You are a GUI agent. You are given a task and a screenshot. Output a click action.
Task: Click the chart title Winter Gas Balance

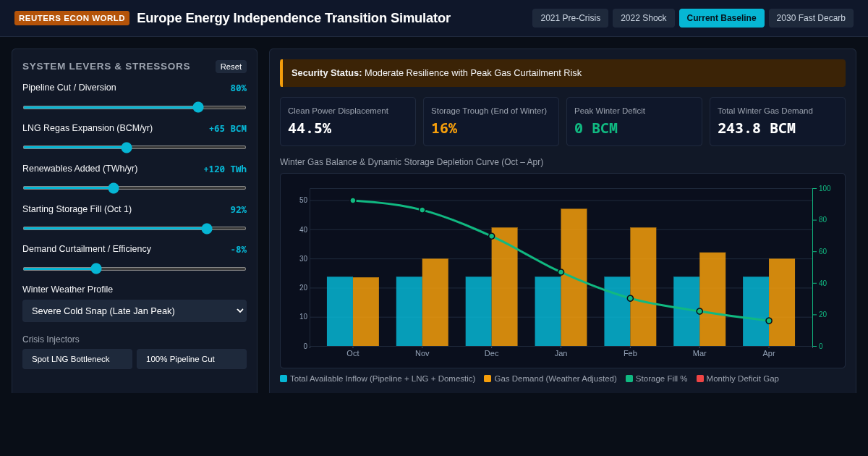pos(412,162)
